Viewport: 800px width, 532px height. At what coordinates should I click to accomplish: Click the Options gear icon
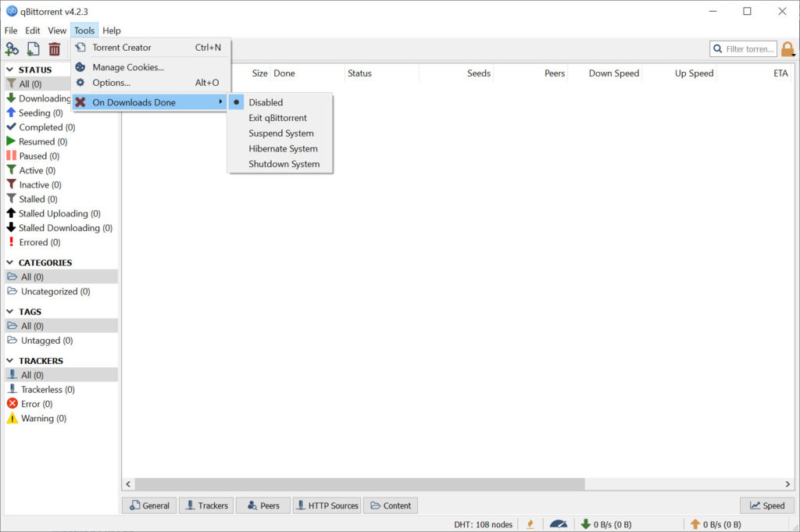pos(80,82)
